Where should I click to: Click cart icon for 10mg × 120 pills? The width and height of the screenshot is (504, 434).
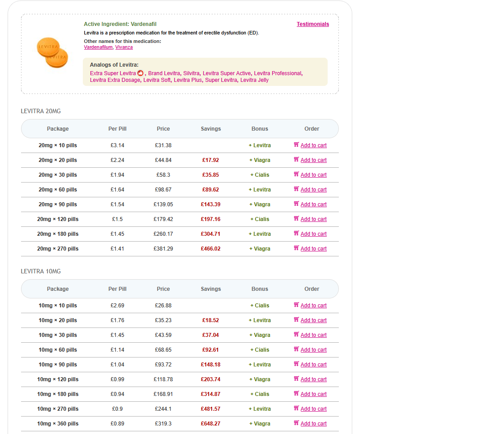tap(296, 379)
